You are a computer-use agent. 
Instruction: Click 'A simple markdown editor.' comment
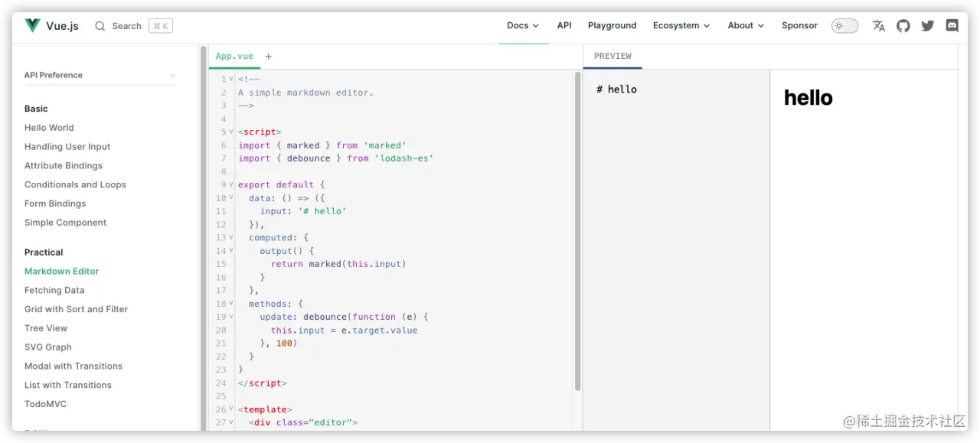[x=305, y=93]
